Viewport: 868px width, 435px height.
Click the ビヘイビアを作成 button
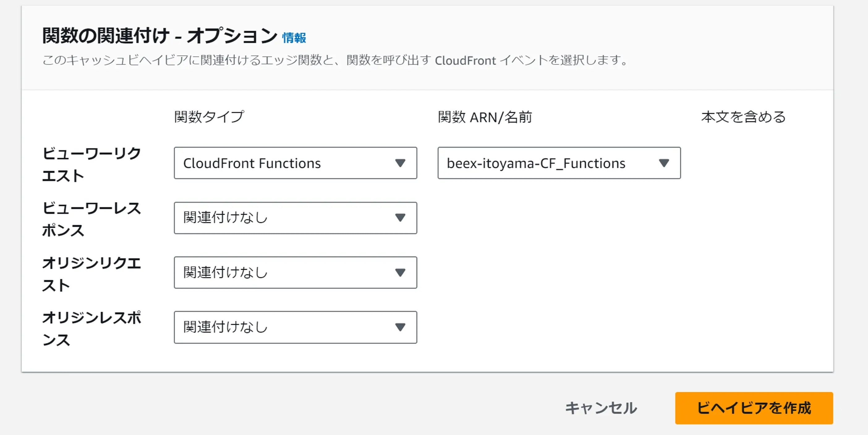coord(754,408)
